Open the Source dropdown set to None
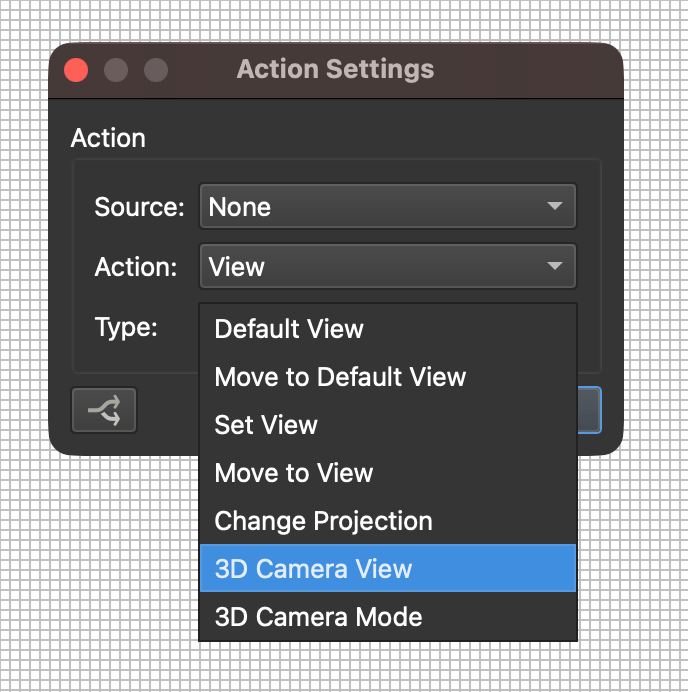 pyautogui.click(x=387, y=207)
